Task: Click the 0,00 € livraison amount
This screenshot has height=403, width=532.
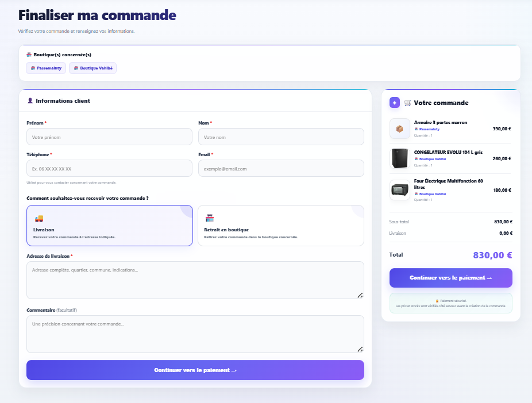Action: click(506, 233)
